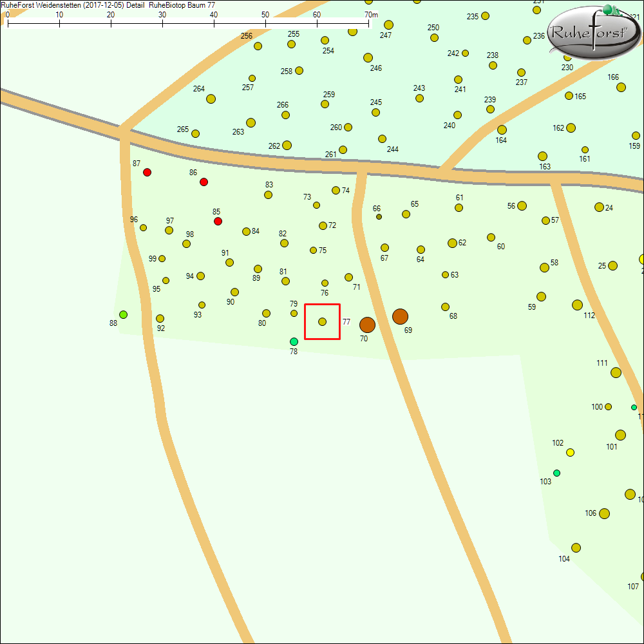The image size is (644, 644).
Task: Select the large brown tree marker 69
Action: tap(400, 316)
